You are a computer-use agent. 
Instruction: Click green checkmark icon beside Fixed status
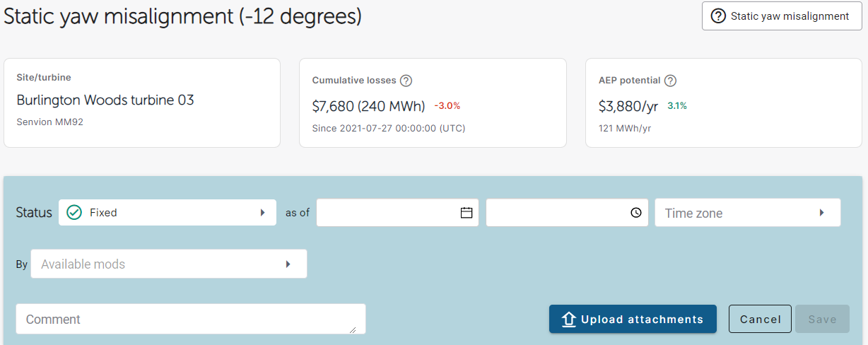(x=74, y=212)
